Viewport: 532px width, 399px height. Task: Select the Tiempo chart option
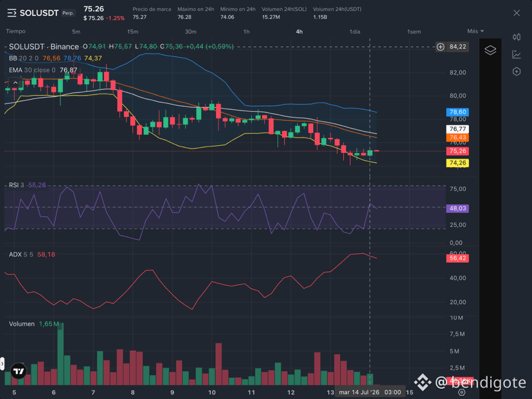click(x=15, y=31)
